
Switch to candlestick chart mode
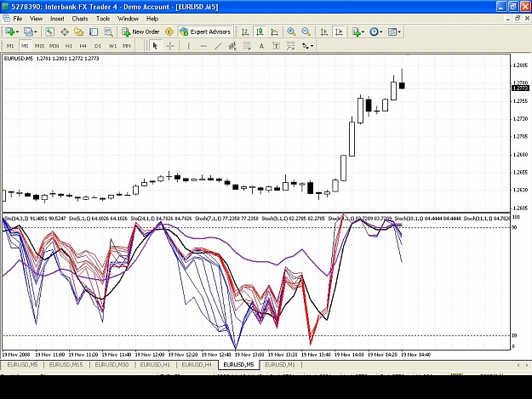click(260, 31)
